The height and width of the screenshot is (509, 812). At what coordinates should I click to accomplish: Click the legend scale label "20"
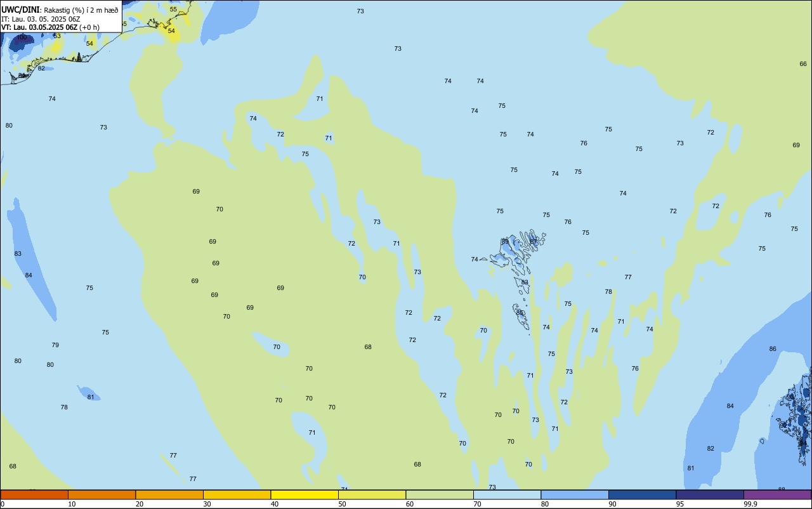(x=140, y=504)
